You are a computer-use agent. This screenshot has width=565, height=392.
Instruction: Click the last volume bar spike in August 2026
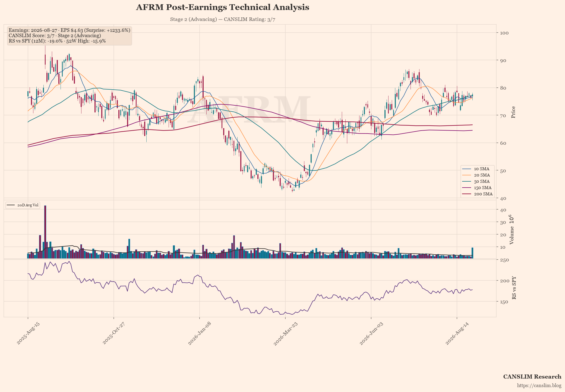472,253
